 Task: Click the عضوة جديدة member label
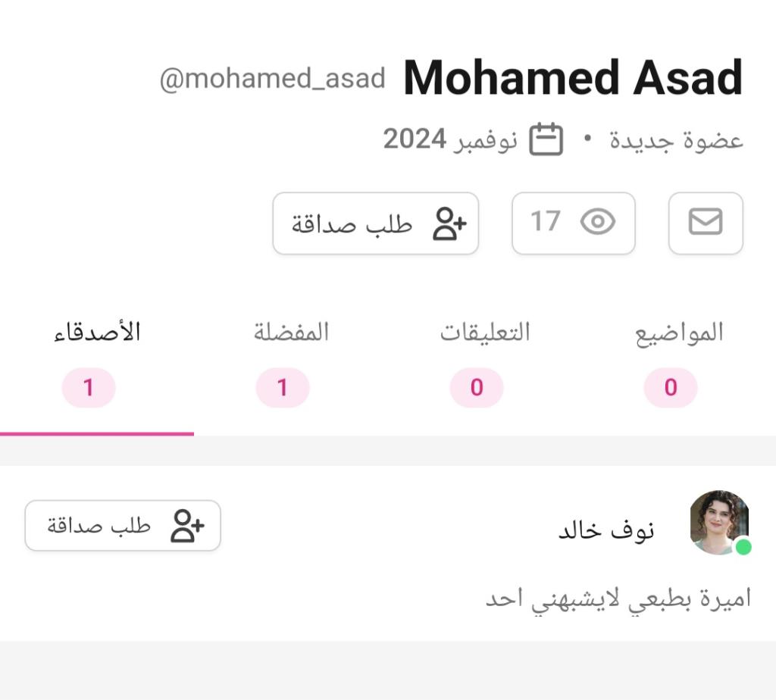(676, 141)
